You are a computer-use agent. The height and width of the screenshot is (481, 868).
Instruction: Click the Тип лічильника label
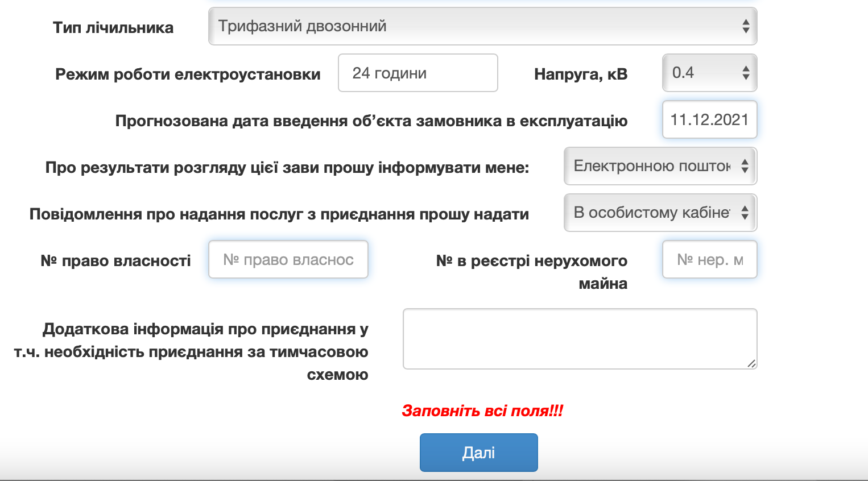click(113, 28)
